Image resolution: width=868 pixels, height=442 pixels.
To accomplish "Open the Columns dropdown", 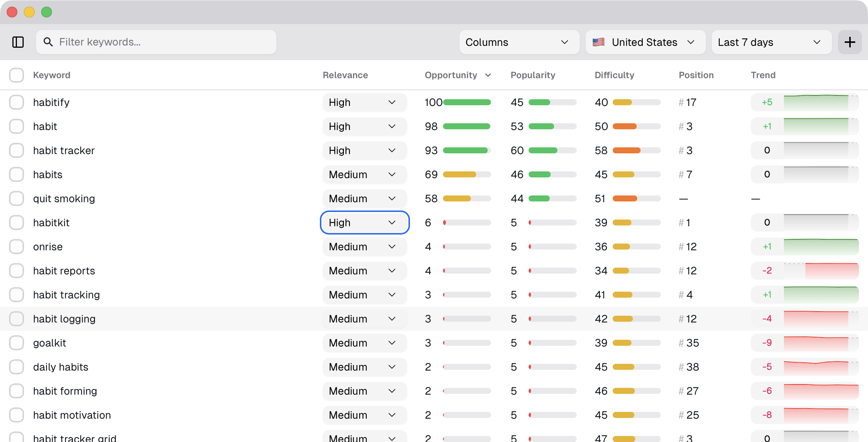I will (519, 42).
